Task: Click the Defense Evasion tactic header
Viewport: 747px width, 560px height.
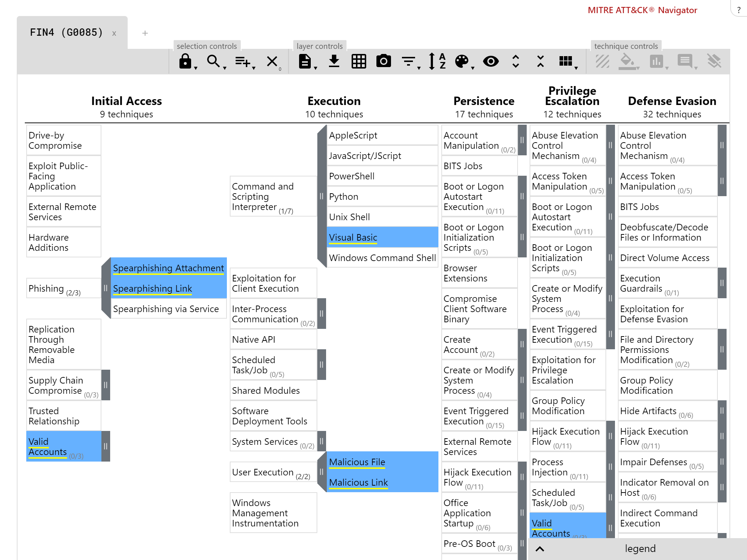Action: point(672,101)
